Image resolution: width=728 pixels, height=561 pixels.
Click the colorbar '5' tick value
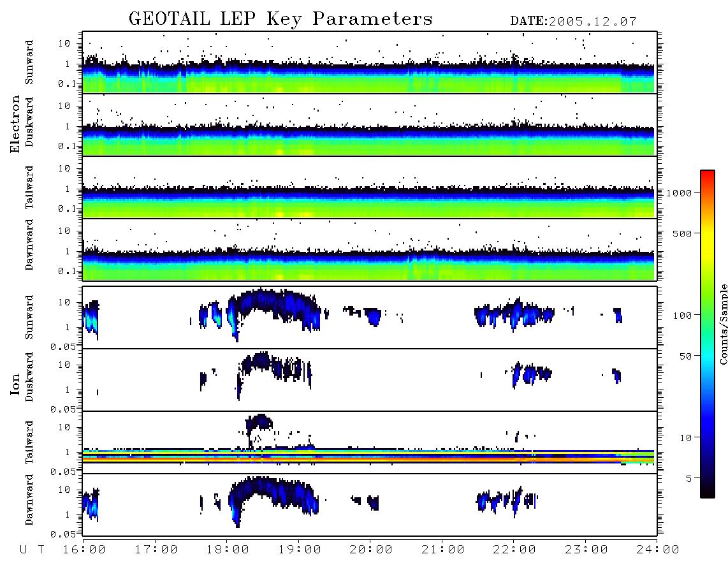pyautogui.click(x=689, y=479)
